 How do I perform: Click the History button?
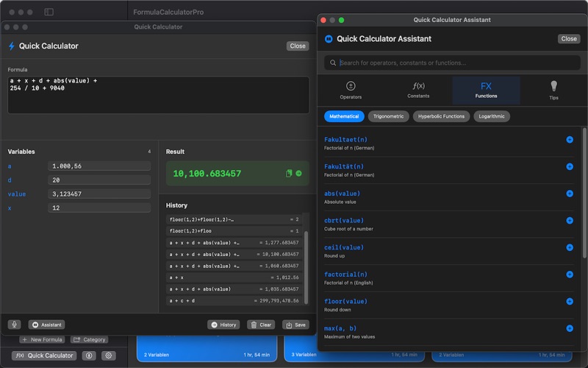point(223,325)
